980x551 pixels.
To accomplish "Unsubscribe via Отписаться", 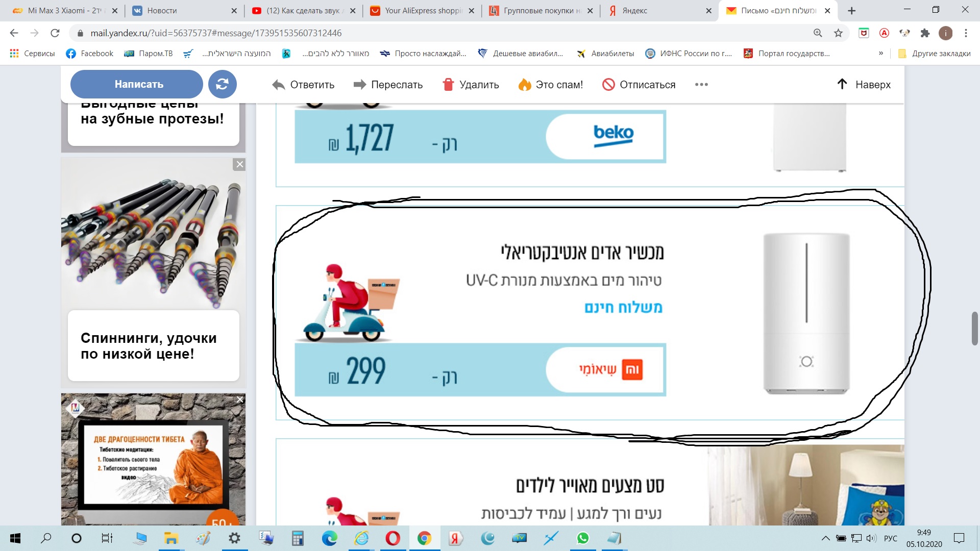I will (x=639, y=85).
